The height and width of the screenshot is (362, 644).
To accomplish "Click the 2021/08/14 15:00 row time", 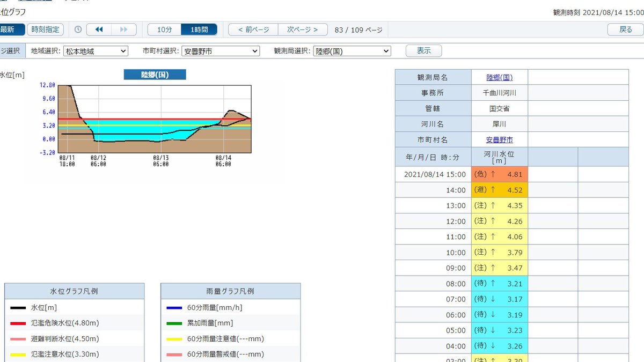I will pos(435,174).
